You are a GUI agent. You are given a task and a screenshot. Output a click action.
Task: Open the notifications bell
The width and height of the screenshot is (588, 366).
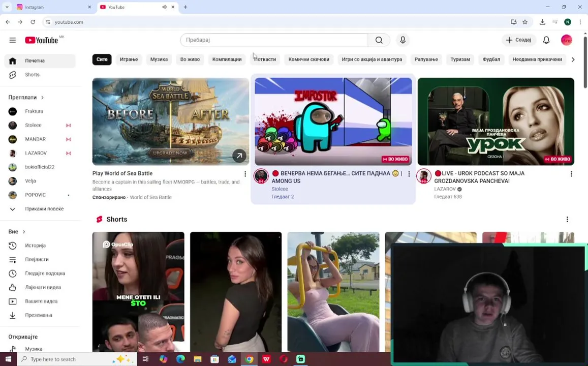coord(546,40)
